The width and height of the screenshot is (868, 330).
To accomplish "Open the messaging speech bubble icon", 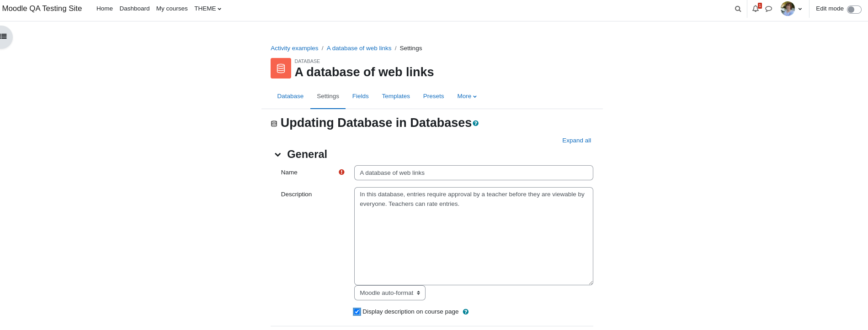I will click(769, 9).
